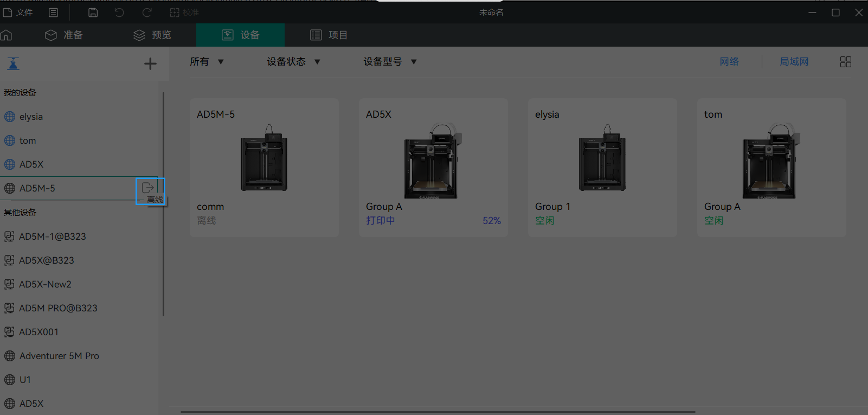
Task: Click Group 1 label on elysia card
Action: tap(552, 207)
